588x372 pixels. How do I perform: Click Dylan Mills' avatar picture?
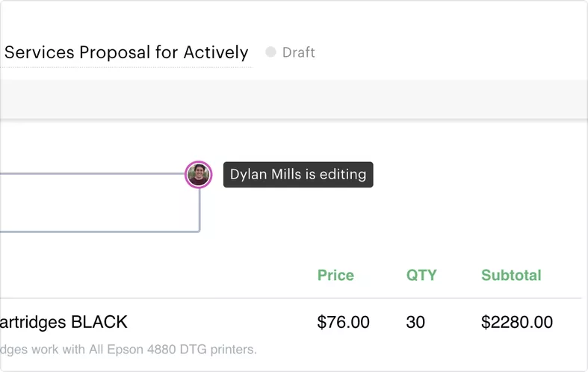point(198,175)
